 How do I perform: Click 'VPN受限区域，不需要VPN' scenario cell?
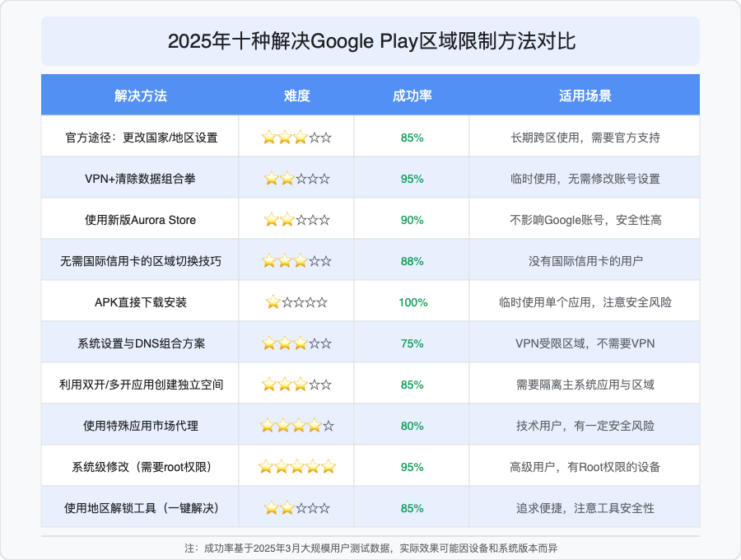585,343
